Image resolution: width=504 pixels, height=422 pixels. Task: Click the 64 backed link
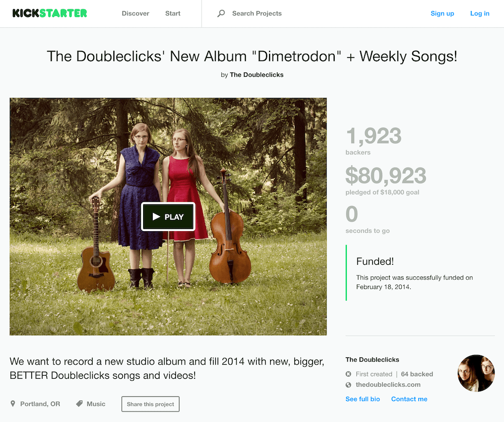coord(417,374)
